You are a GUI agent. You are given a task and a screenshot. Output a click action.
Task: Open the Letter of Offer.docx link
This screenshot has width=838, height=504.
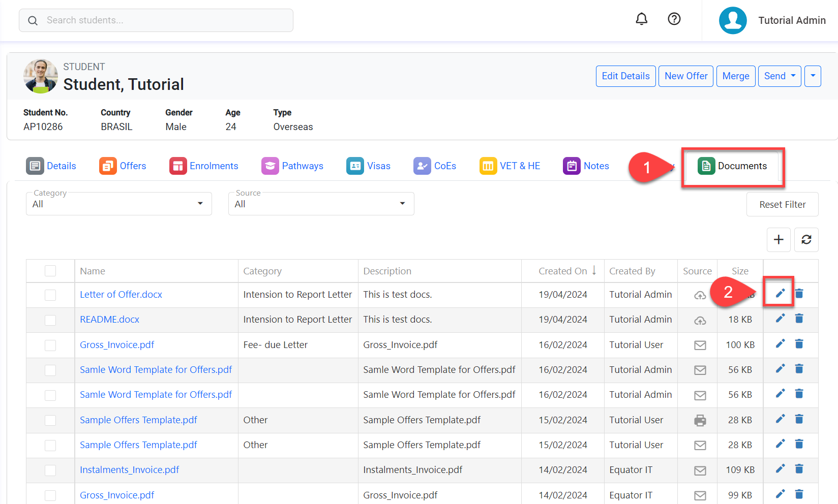(121, 295)
